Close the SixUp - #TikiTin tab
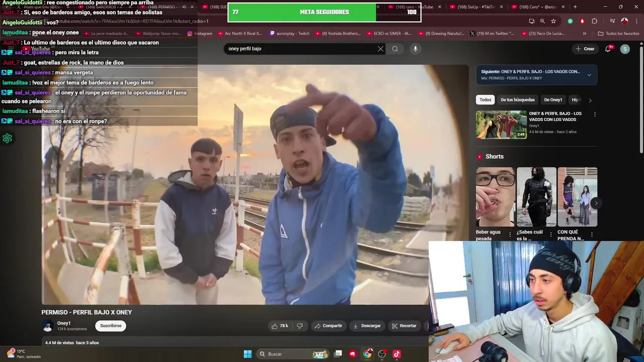This screenshot has height=362, width=644. tap(502, 7)
